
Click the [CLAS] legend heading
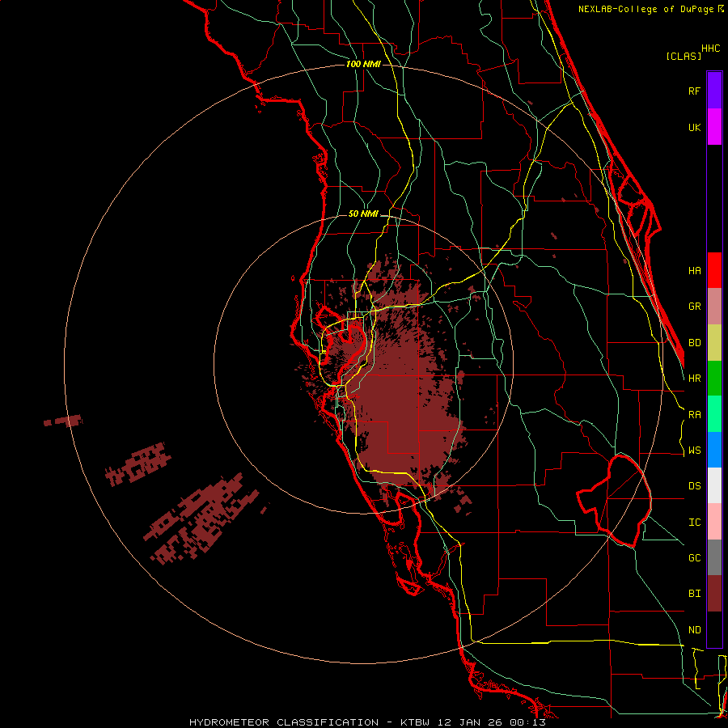coord(684,56)
